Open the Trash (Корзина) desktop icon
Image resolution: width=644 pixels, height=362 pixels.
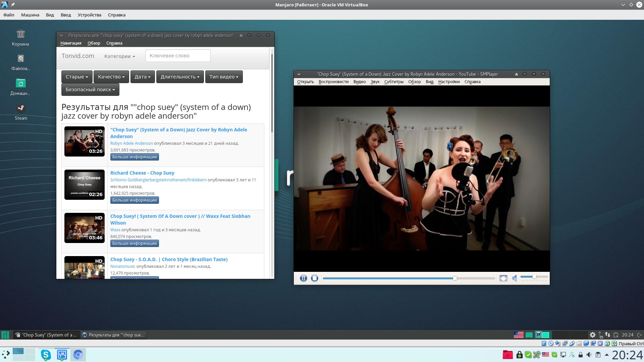point(20,38)
